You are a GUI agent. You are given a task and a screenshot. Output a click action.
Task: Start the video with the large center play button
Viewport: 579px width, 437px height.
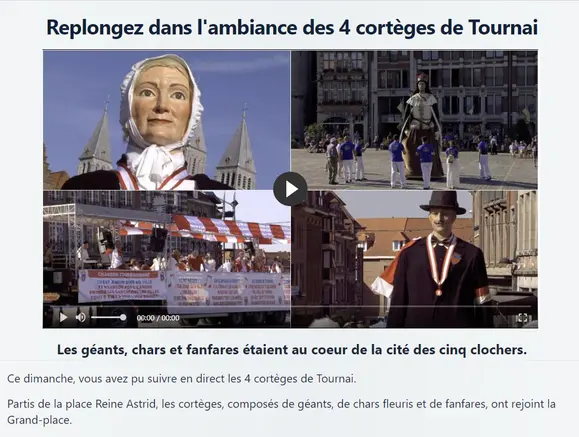tap(290, 189)
